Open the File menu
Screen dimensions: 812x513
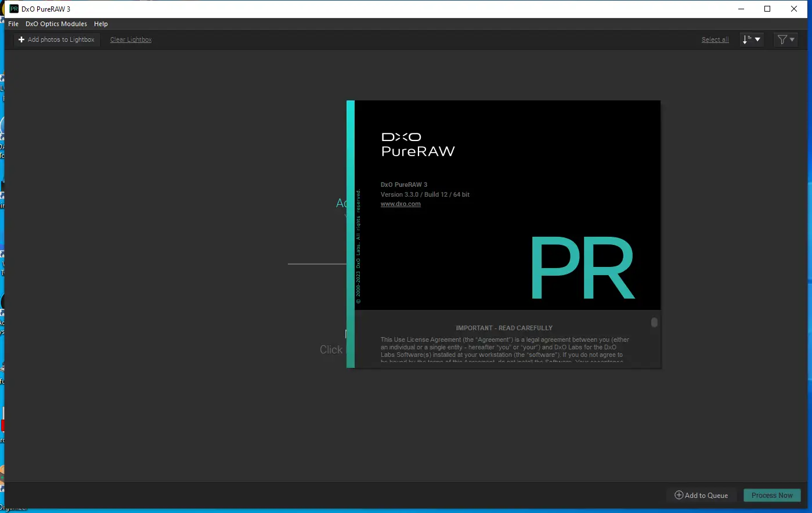tap(13, 24)
